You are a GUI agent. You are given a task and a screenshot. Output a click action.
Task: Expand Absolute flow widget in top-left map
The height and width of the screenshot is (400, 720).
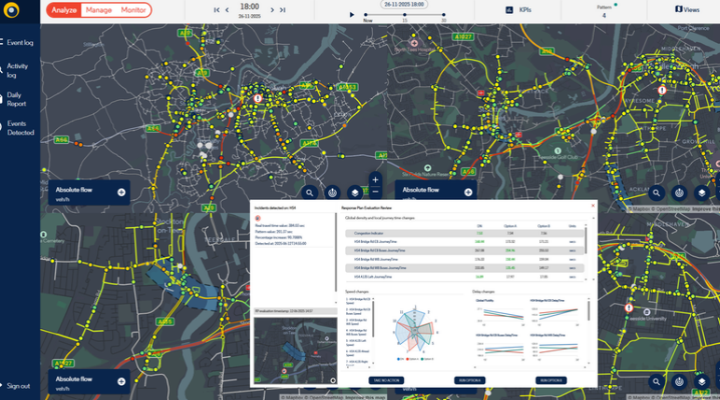coord(121,192)
